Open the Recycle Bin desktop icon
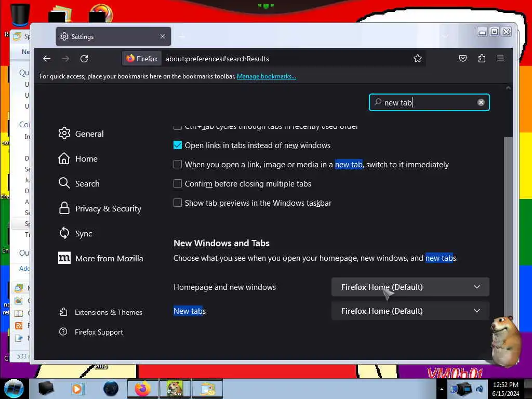The height and width of the screenshot is (399, 532). click(x=20, y=15)
